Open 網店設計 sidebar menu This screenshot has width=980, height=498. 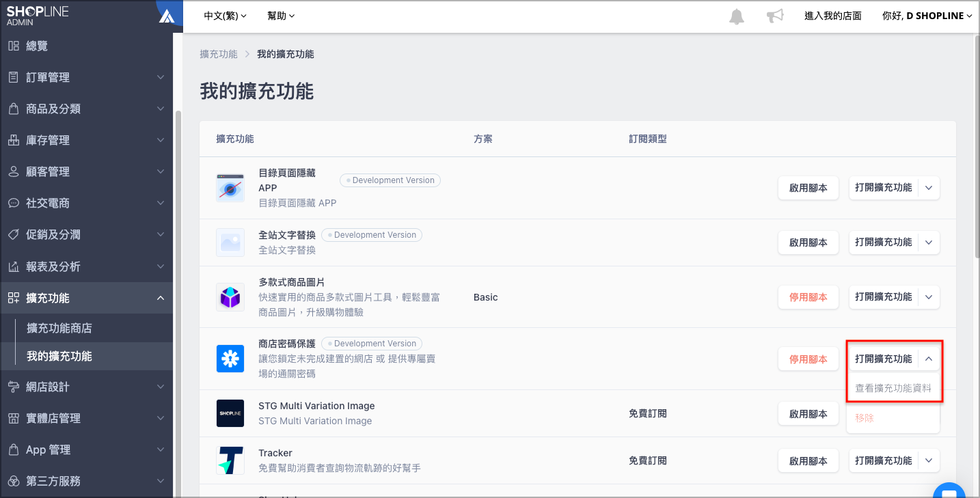86,387
